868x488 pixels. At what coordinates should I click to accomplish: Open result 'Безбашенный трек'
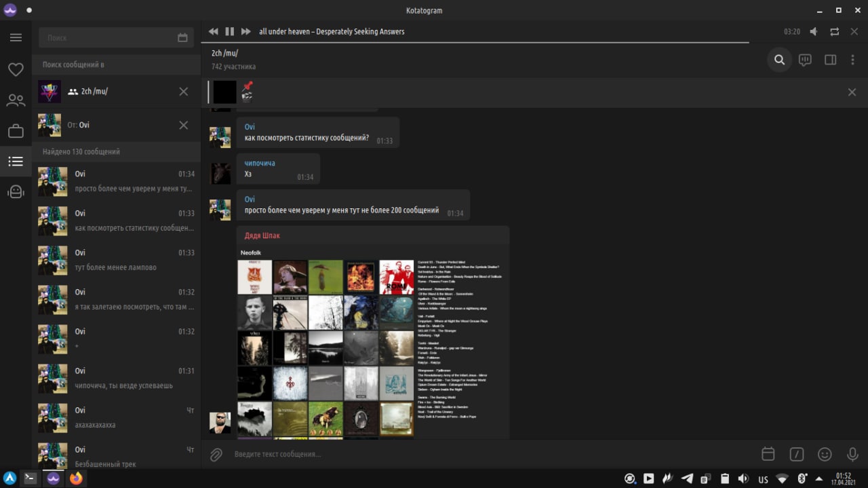click(x=116, y=455)
